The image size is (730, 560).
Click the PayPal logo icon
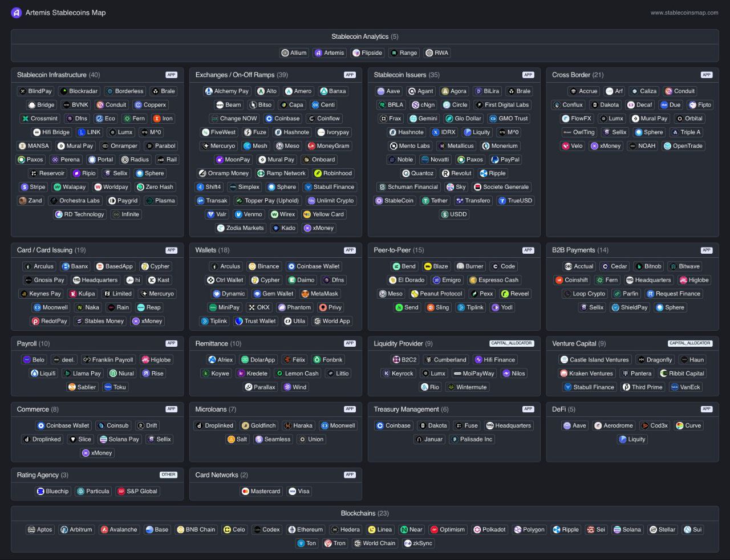point(495,160)
